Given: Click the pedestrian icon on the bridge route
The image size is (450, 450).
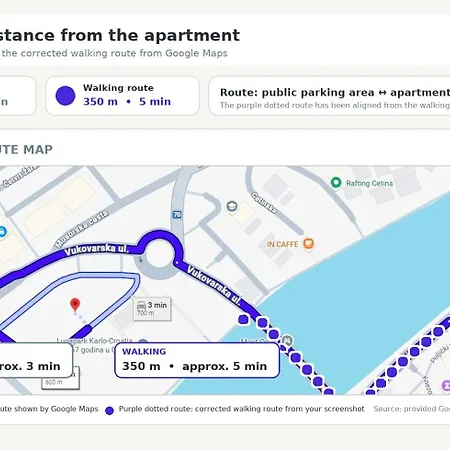Looking at the screenshot, I should 287,341.
